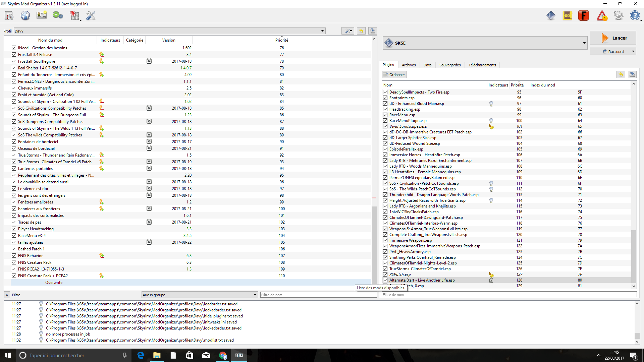
Task: Focus the mod list Filtre de nom field
Action: (319, 295)
